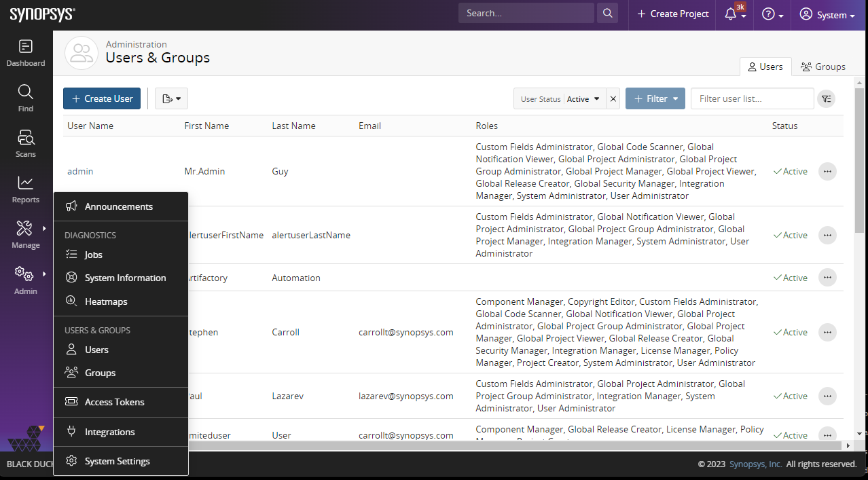Select Integrations menu item
Viewport: 868px width, 480px height.
[x=120, y=432]
